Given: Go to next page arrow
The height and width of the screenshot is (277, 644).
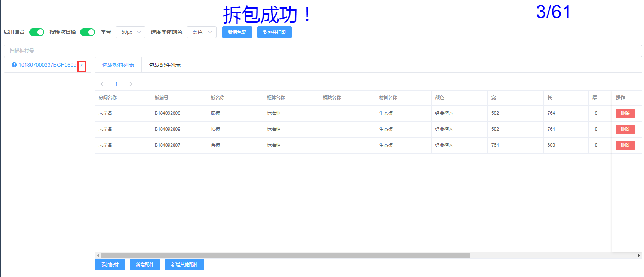Looking at the screenshot, I should [x=131, y=84].
